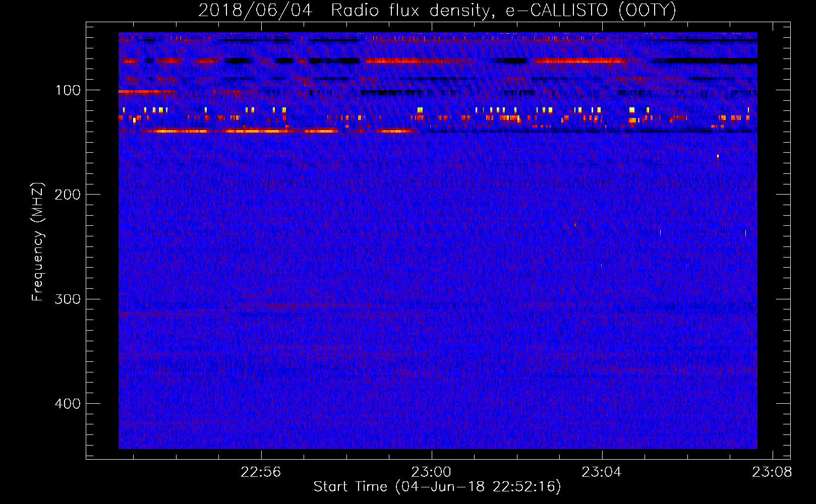Click the 100 frequency tick label
816x504 pixels.
(x=68, y=90)
